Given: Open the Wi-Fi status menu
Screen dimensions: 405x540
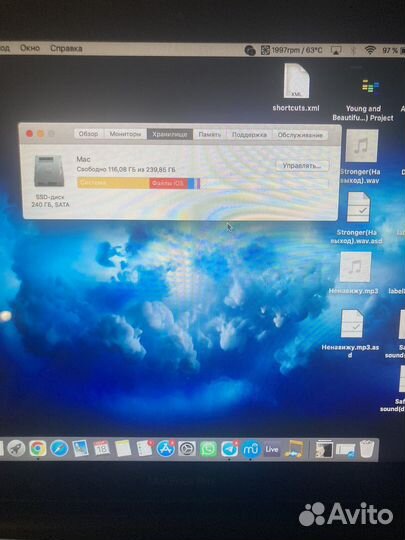Looking at the screenshot, I should (370, 51).
